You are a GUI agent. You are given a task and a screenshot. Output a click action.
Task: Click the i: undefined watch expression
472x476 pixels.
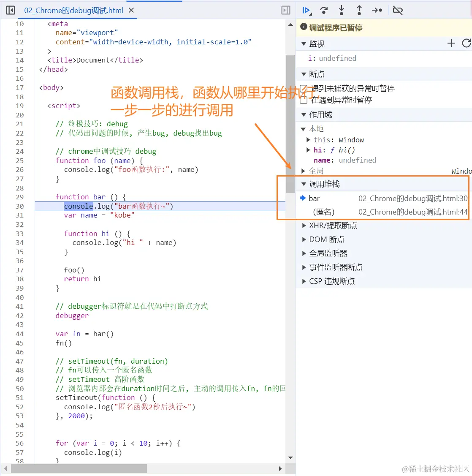(x=332, y=58)
